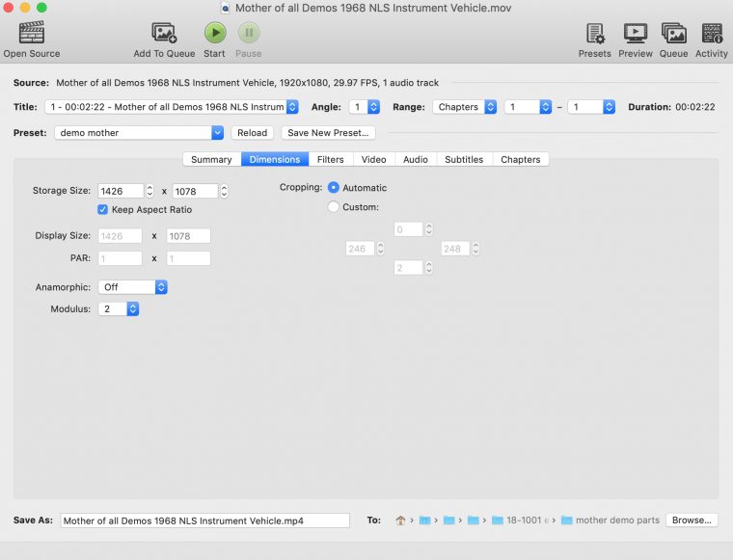Image resolution: width=733 pixels, height=560 pixels.
Task: Click the Open Source clapperboard icon
Action: pos(31,33)
